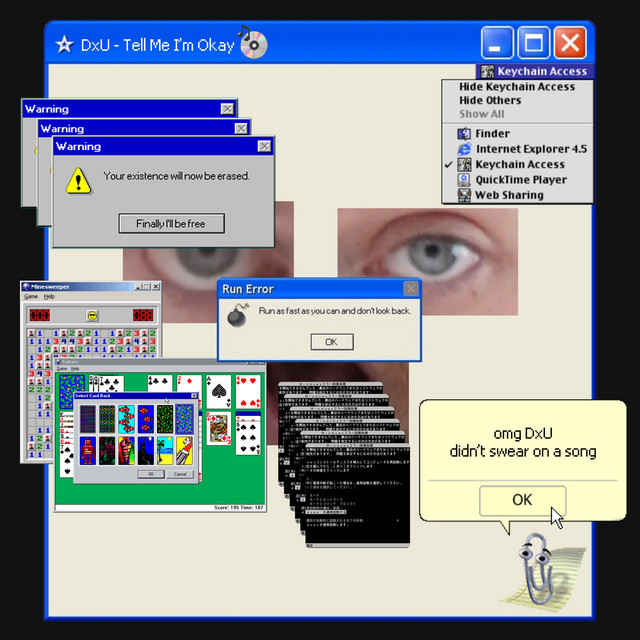
Task: Click the music CD icon in title bar
Action: tap(252, 43)
